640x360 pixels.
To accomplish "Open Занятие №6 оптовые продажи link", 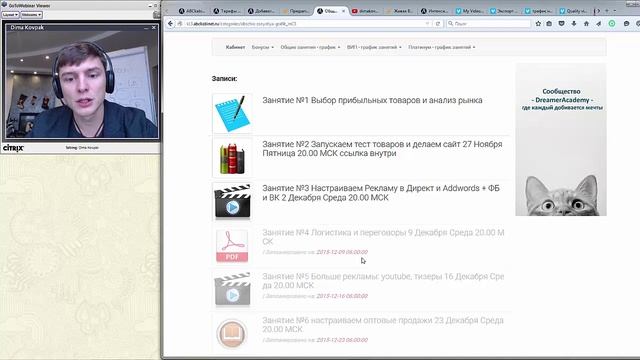I will (x=383, y=325).
